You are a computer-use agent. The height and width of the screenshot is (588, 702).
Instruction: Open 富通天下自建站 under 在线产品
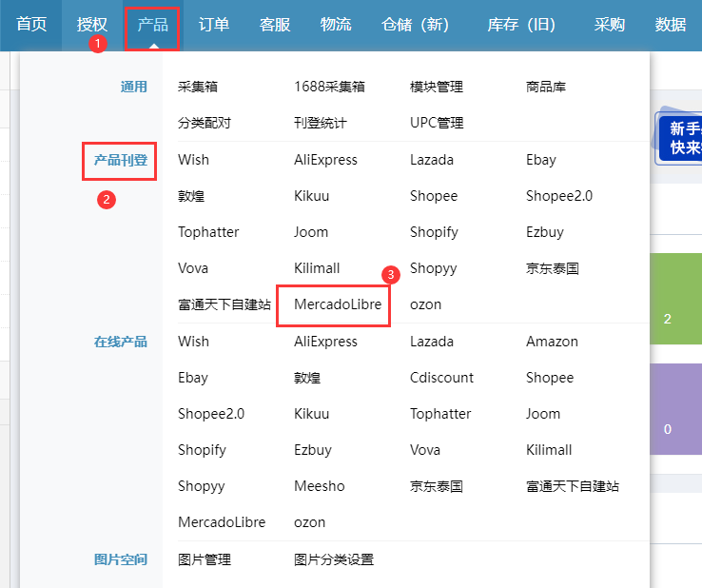573,486
